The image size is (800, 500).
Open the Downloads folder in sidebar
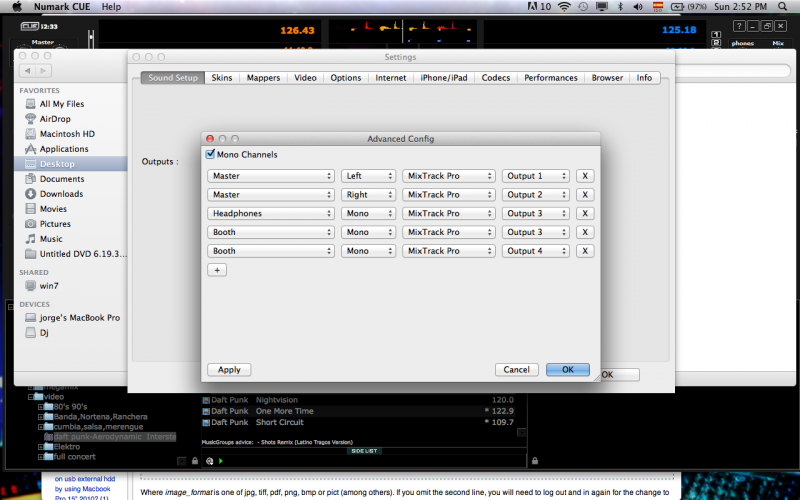[61, 194]
